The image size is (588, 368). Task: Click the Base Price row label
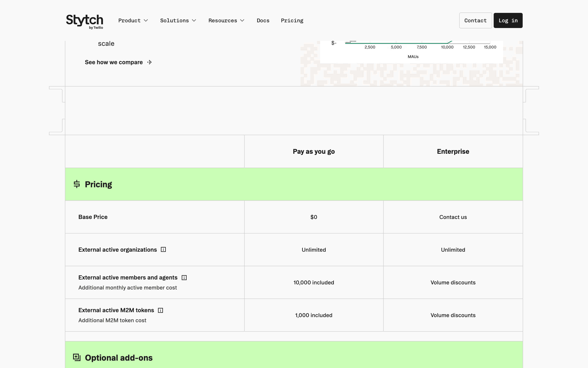coord(93,217)
